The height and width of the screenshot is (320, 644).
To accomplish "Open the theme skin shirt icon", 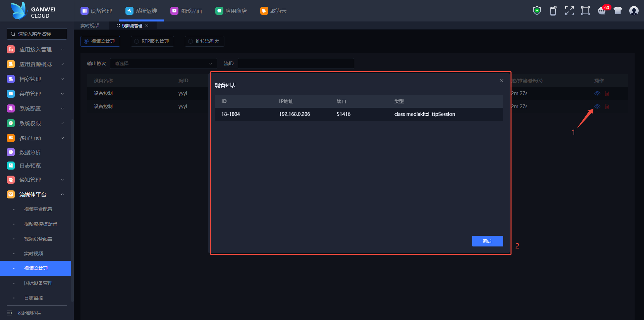I will coord(618,11).
